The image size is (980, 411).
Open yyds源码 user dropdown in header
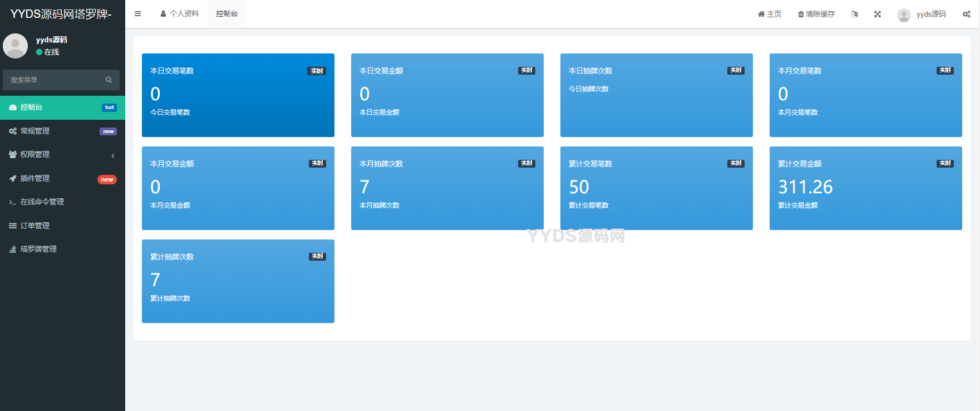click(922, 14)
